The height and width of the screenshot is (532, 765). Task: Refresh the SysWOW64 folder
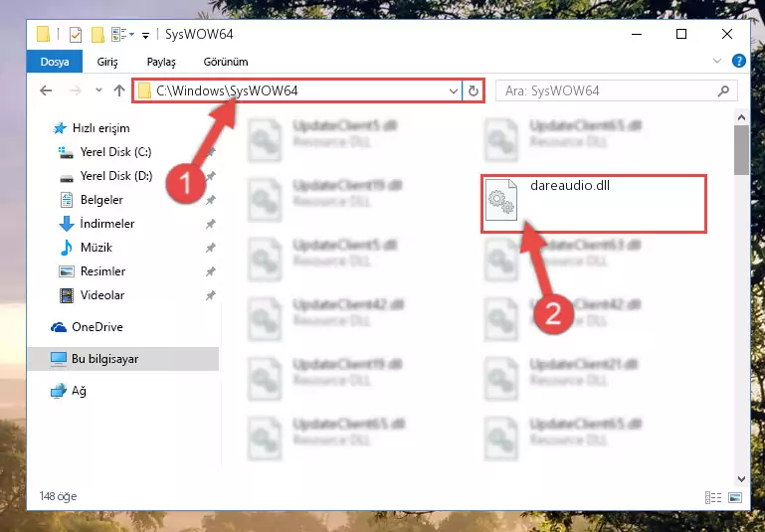474,90
